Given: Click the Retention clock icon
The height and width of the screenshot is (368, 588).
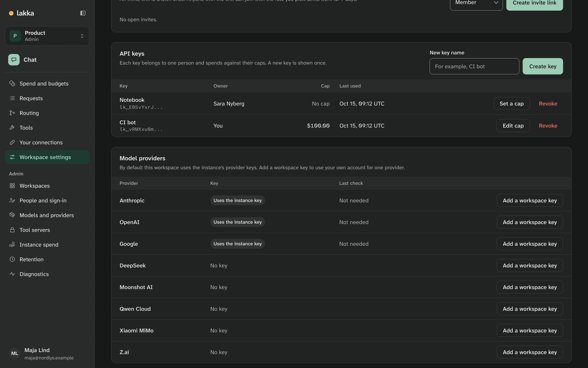Looking at the screenshot, I should tap(12, 259).
